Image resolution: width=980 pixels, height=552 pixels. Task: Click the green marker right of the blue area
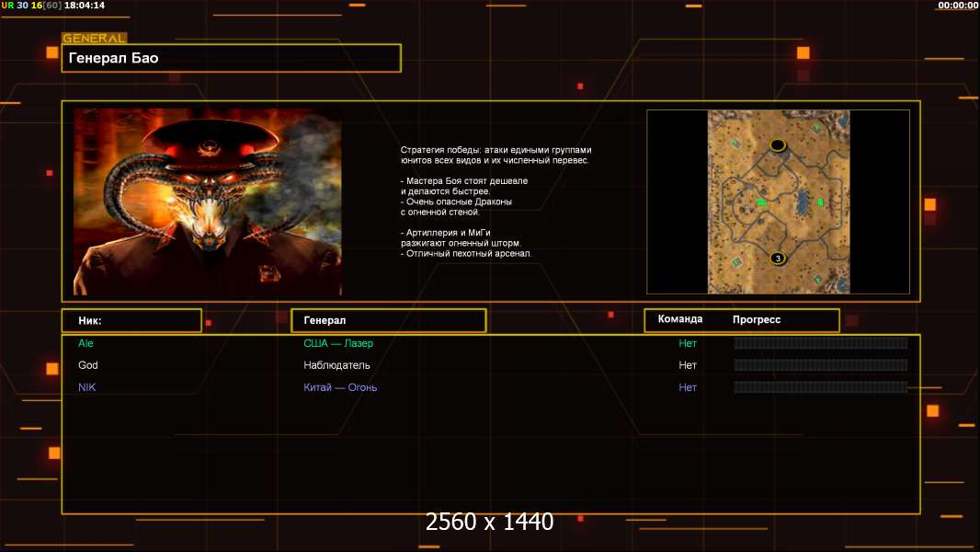click(x=820, y=201)
